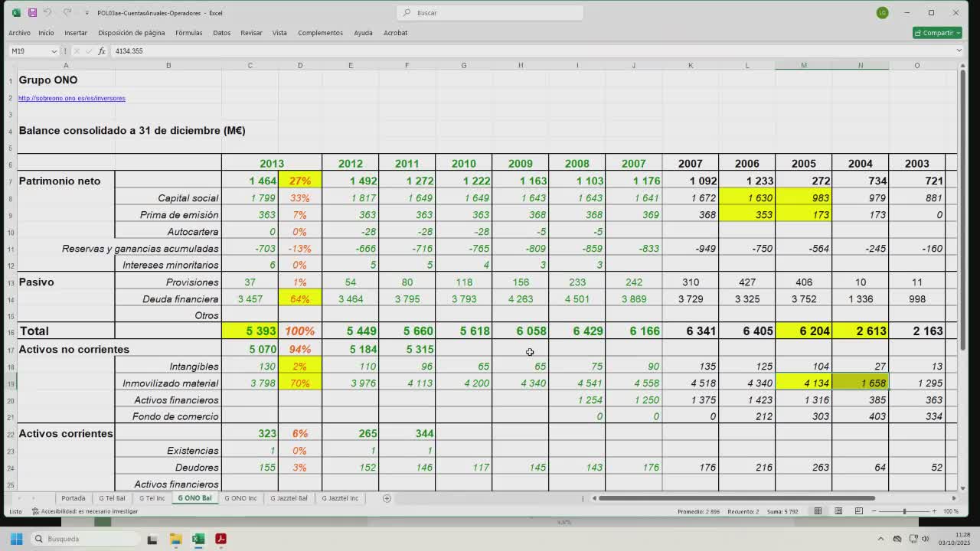Click the volume icon in system tray
The width and height of the screenshot is (980, 551).
click(925, 539)
